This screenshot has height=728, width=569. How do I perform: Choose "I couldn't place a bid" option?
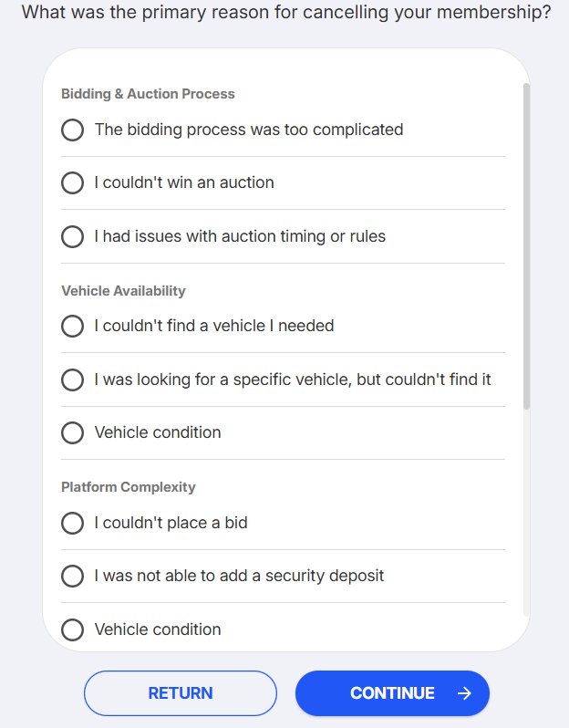[x=73, y=523]
